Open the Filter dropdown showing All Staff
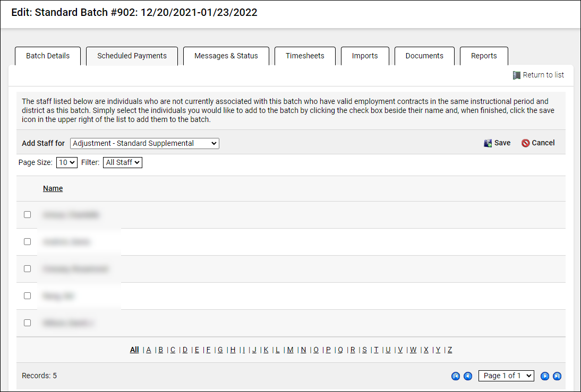 coord(122,162)
